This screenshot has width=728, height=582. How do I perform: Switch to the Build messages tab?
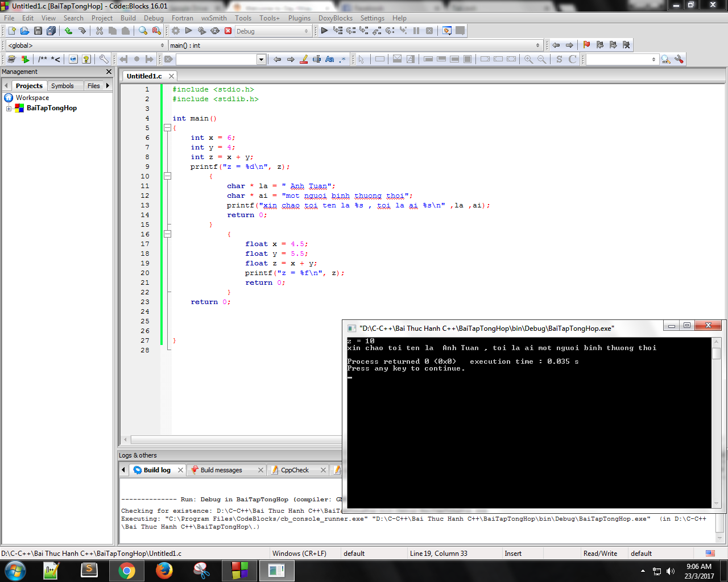coord(221,470)
